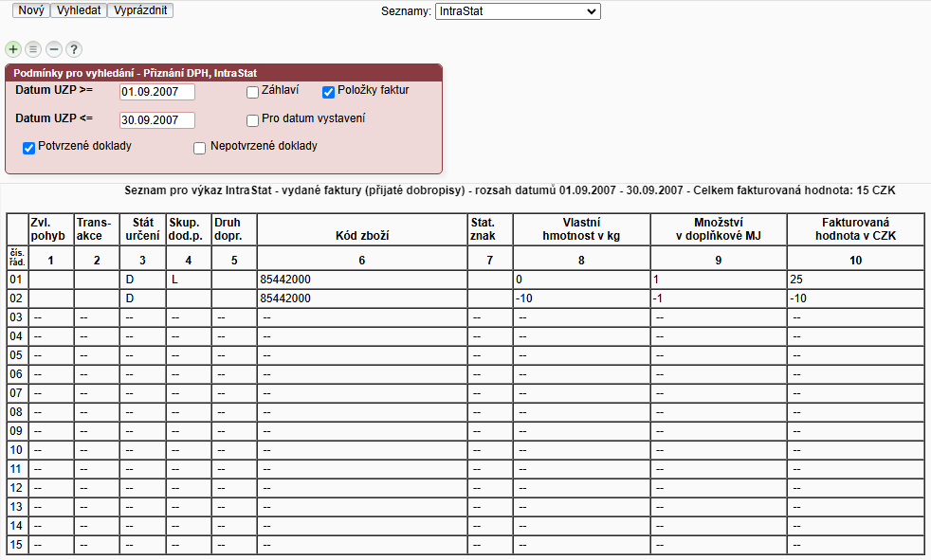The height and width of the screenshot is (560, 931).
Task: Click the search conditions panel title bar
Action: coord(224,72)
